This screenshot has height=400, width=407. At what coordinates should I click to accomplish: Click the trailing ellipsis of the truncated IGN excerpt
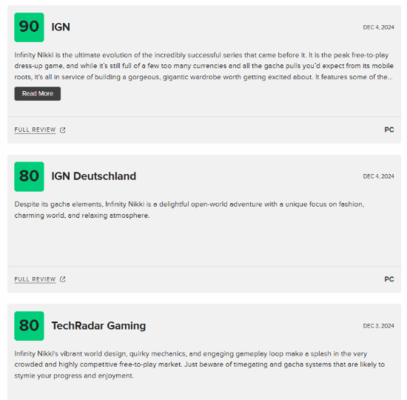click(x=390, y=78)
